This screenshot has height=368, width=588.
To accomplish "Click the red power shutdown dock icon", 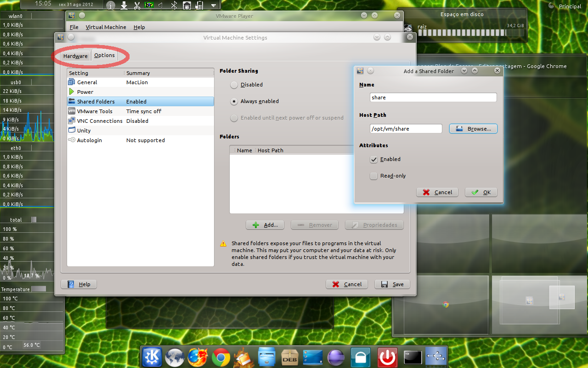I will (387, 357).
